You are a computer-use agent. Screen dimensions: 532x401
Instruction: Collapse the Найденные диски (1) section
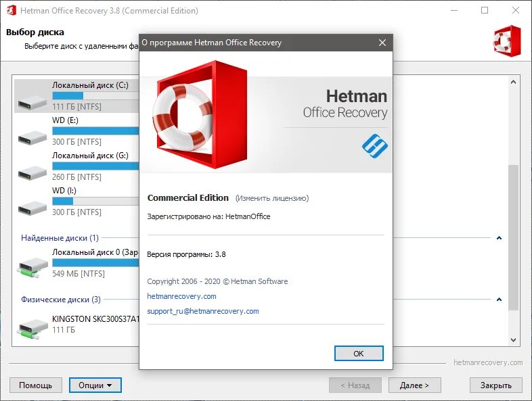pyautogui.click(x=499, y=238)
